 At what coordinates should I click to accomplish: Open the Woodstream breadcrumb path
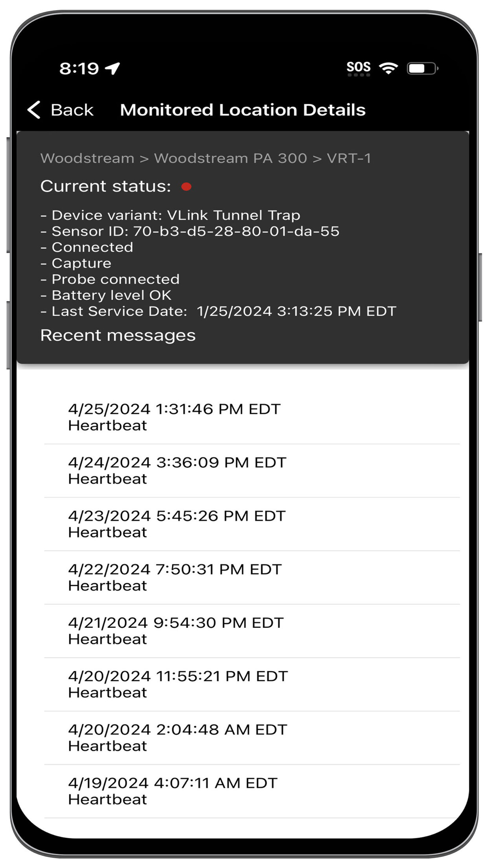[x=205, y=158]
